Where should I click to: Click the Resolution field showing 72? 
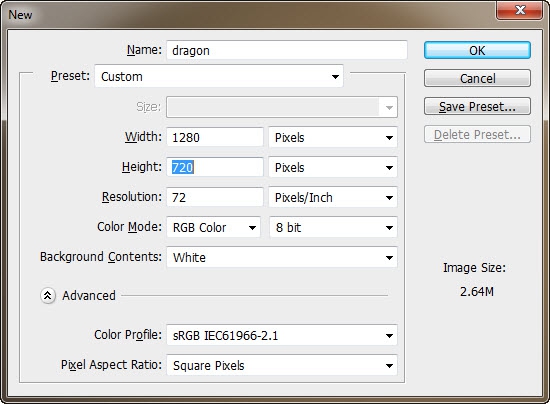point(215,197)
